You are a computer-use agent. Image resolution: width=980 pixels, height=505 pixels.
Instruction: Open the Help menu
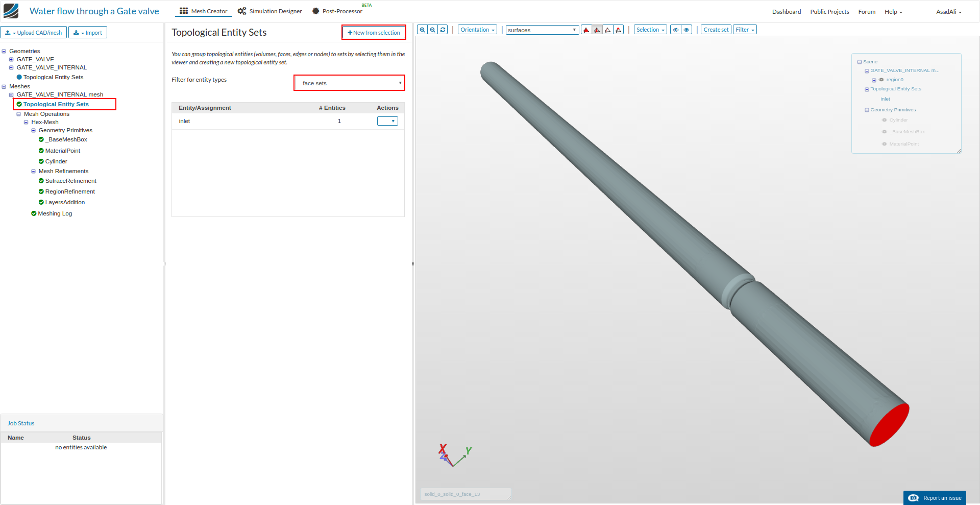pyautogui.click(x=893, y=12)
